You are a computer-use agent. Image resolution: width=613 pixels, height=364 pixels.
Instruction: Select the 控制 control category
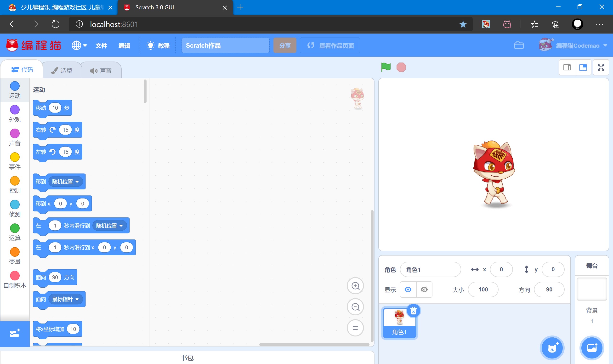tap(15, 185)
